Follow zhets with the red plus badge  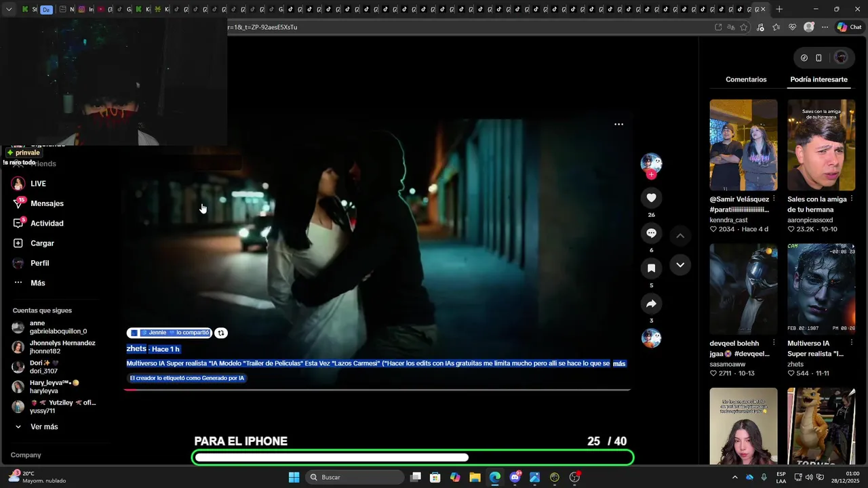pos(651,175)
